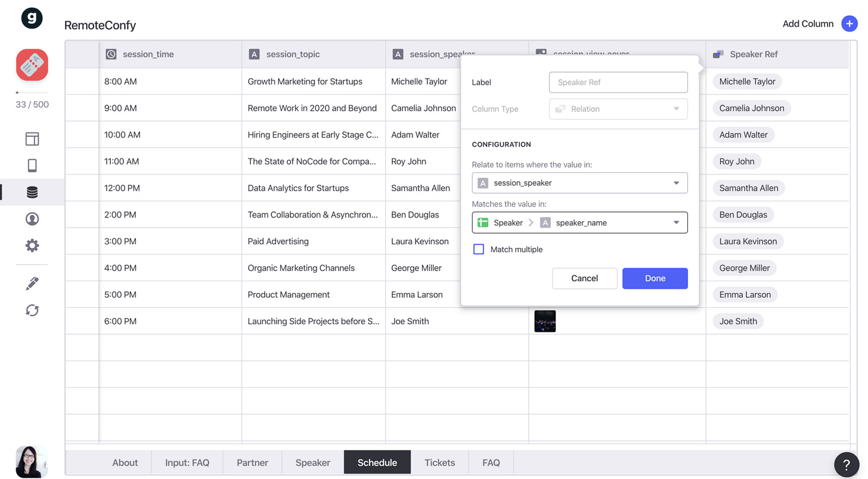The width and height of the screenshot is (868, 479).
Task: Click the Roy John relation chip
Action: tap(737, 161)
